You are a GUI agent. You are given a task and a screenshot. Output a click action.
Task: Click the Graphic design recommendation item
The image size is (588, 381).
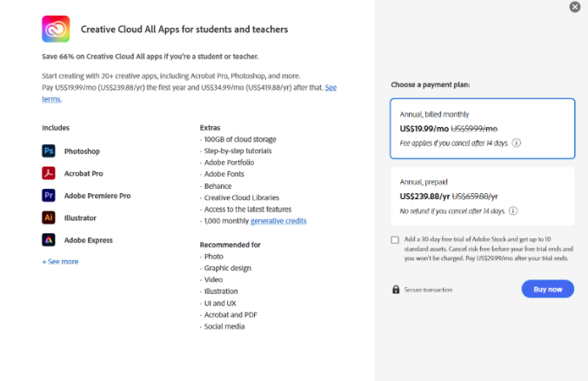[x=228, y=268]
